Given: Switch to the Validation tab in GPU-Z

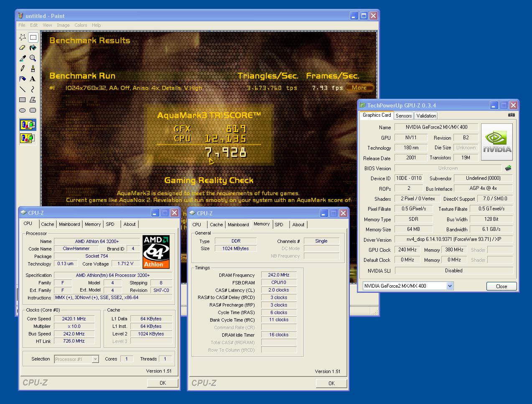Looking at the screenshot, I should tap(426, 116).
